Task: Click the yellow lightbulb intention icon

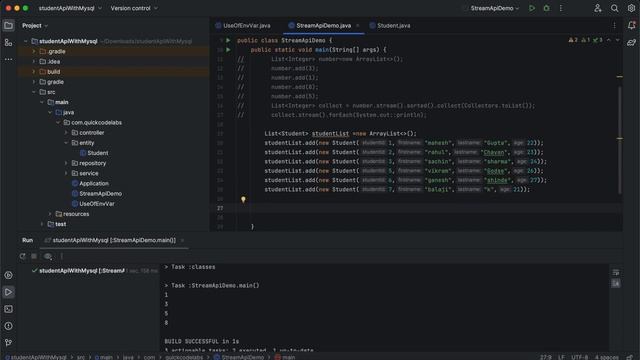Action: click(x=243, y=199)
